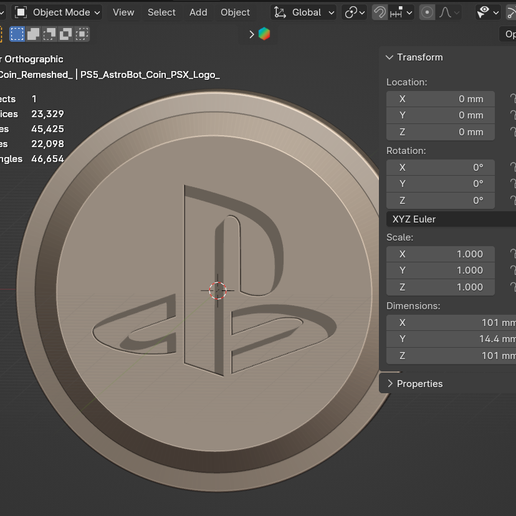The image size is (516, 516).
Task: Open the Object Mode dropdown
Action: pyautogui.click(x=57, y=13)
